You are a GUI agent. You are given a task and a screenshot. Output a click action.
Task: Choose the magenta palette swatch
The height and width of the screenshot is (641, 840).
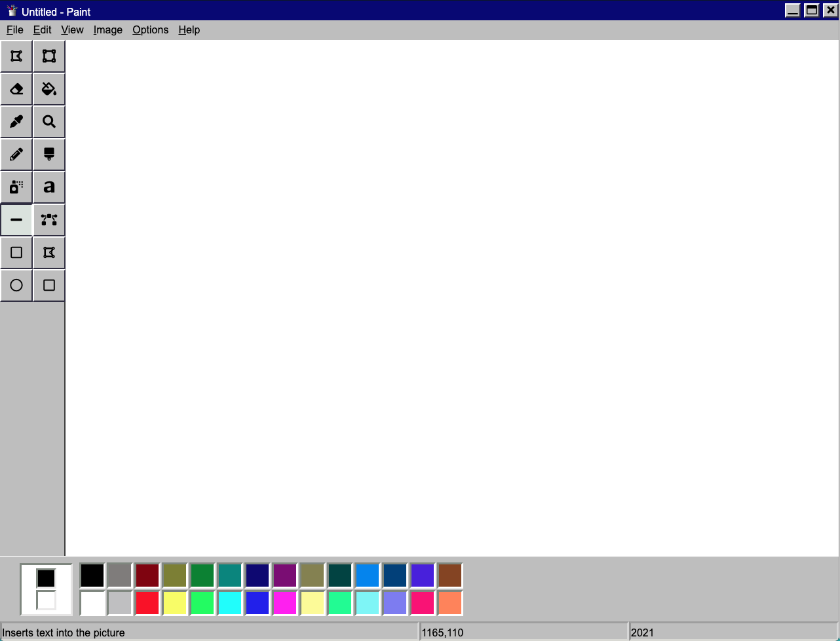[x=285, y=603]
